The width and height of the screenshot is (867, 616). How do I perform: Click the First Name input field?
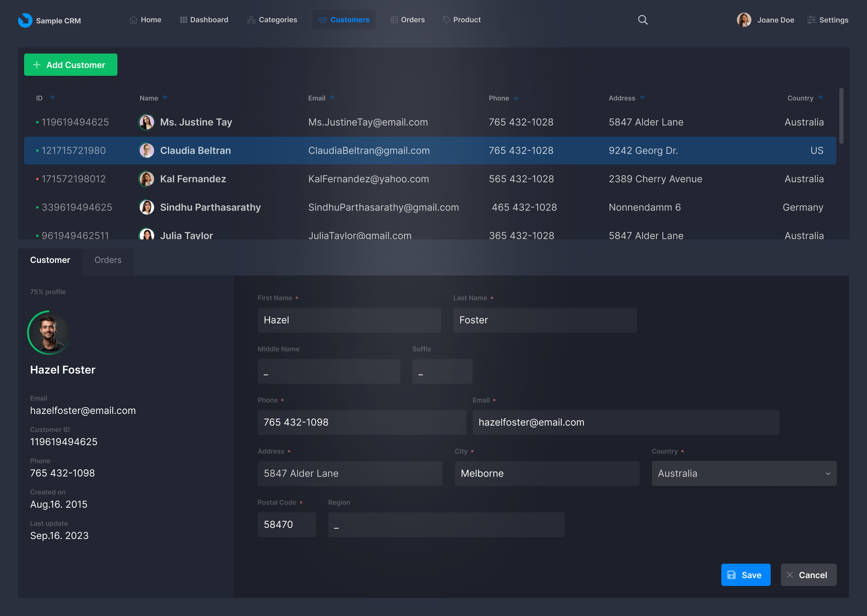349,320
